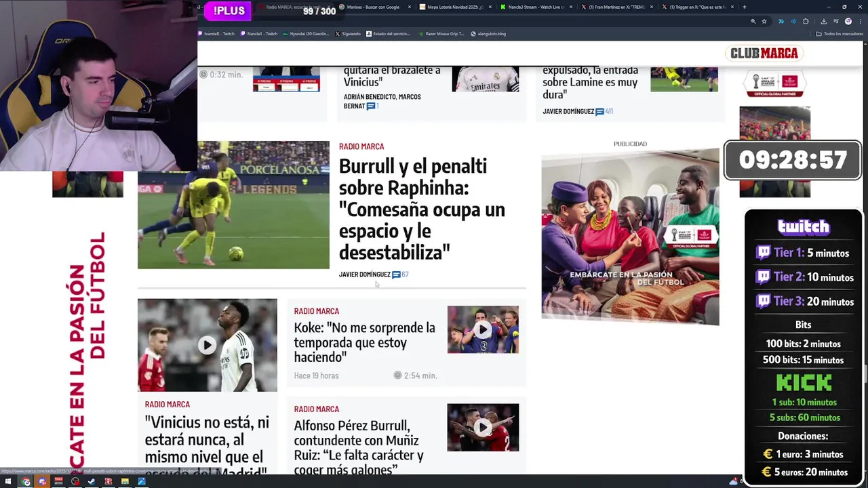The height and width of the screenshot is (488, 868).
Task: Open the alangulotv.blog bookmark
Action: 488,34
